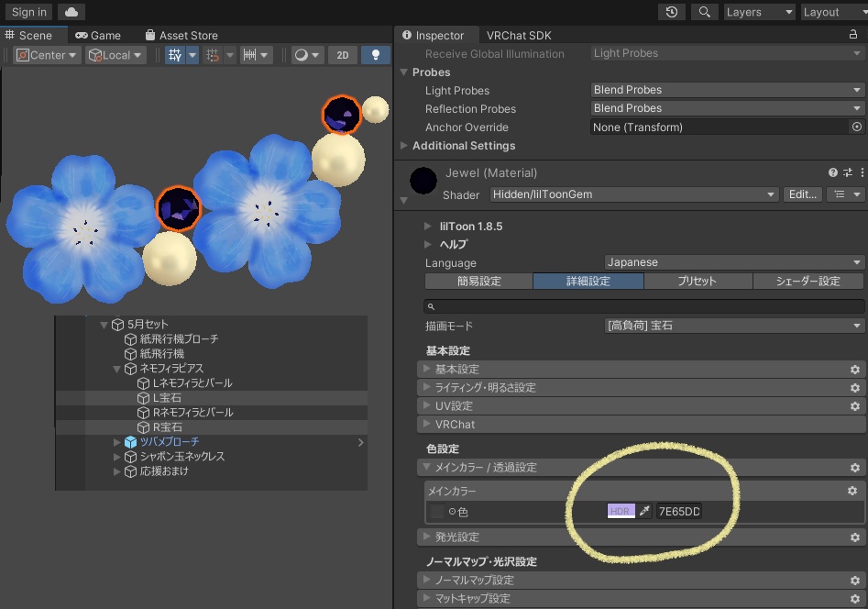
Task: Open 発光設定 gear icon
Action: tap(855, 537)
